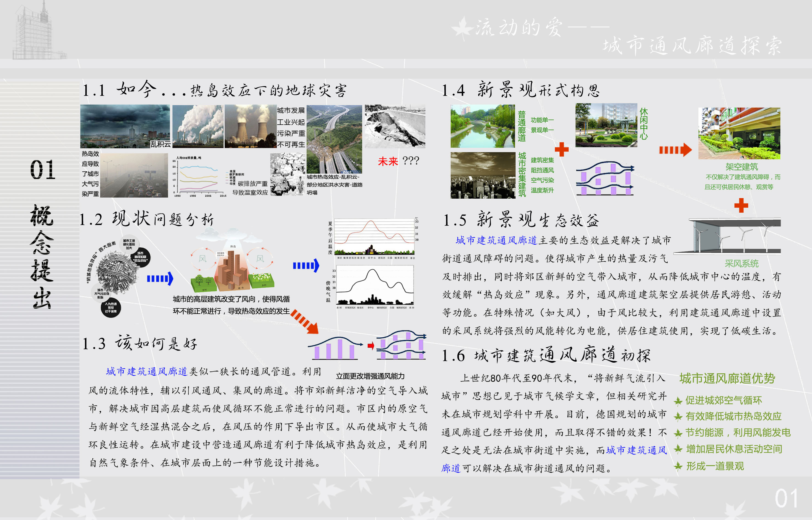Click the factory smokestack emissions photo

pos(198,126)
